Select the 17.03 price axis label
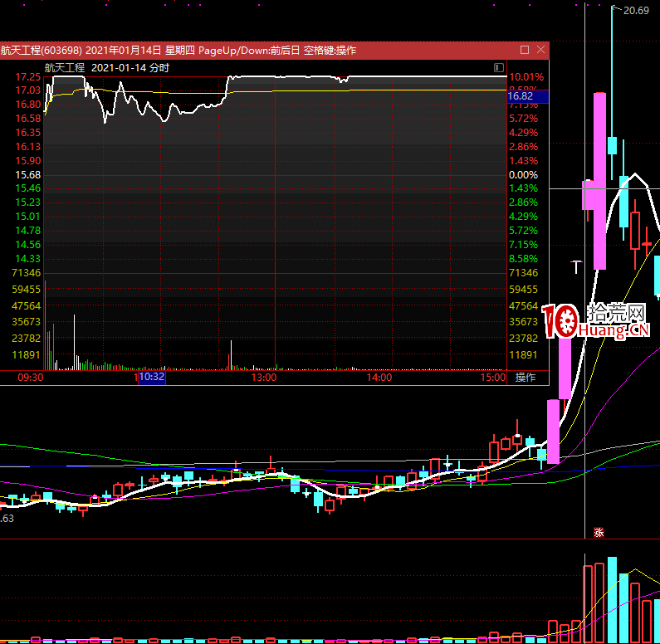Screen dimensions: 660x644 coord(27,90)
